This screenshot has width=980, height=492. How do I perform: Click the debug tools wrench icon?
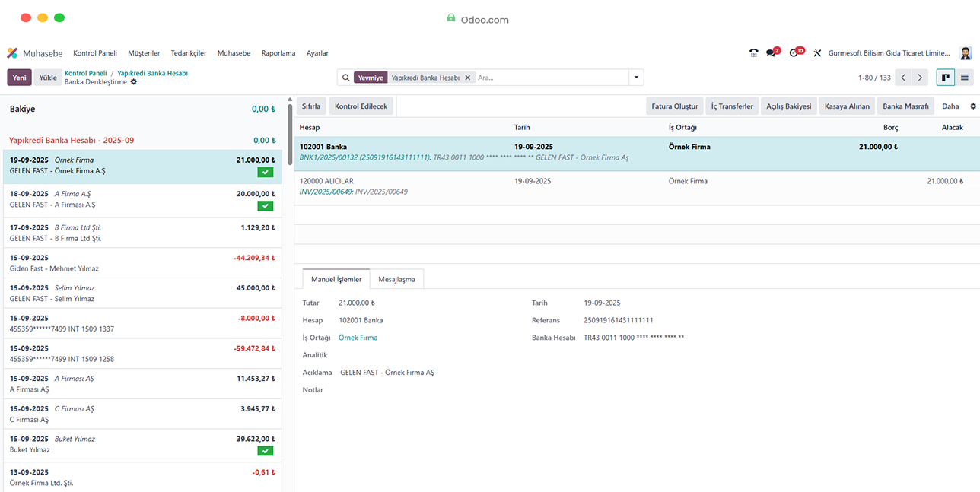click(x=817, y=53)
